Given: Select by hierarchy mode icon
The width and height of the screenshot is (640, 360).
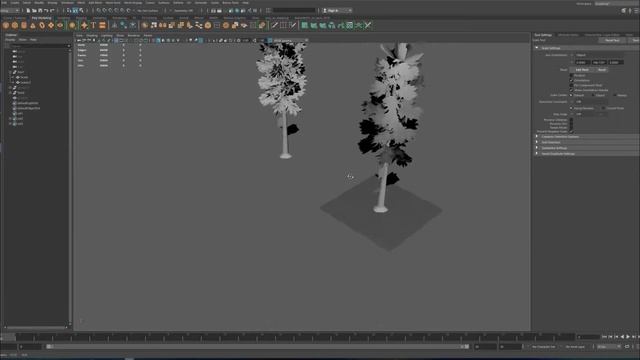Looking at the screenshot, I should point(69,11).
